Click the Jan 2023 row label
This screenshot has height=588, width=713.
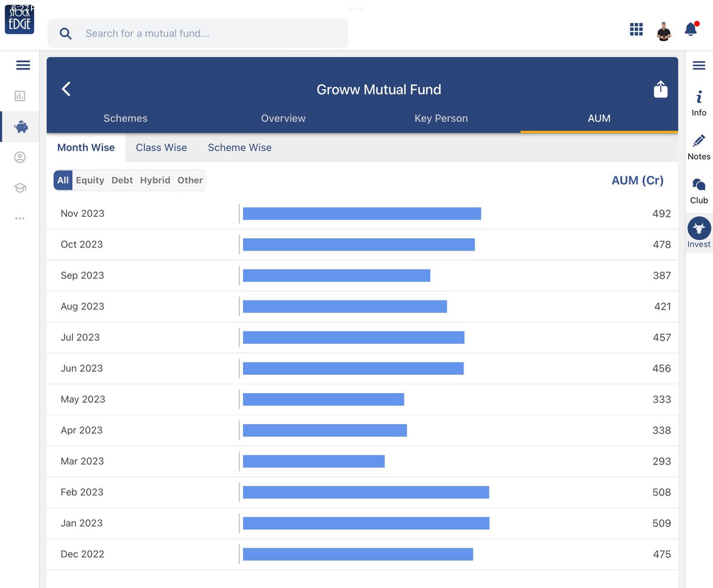(82, 523)
